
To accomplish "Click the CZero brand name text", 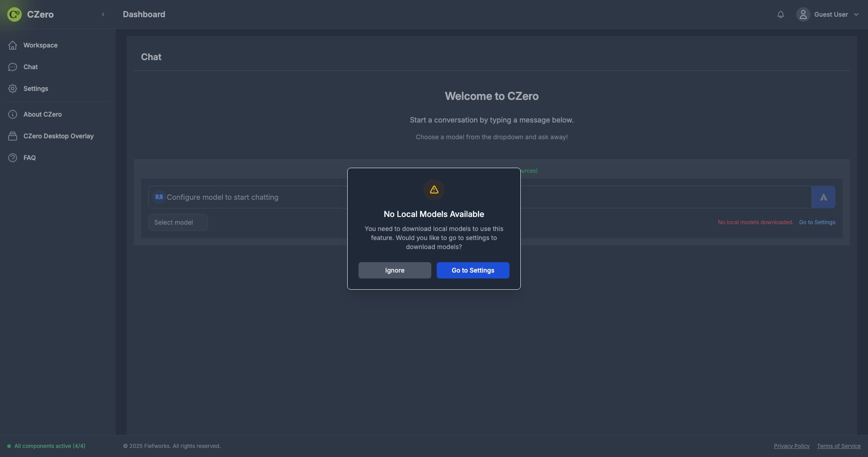I will (x=40, y=14).
